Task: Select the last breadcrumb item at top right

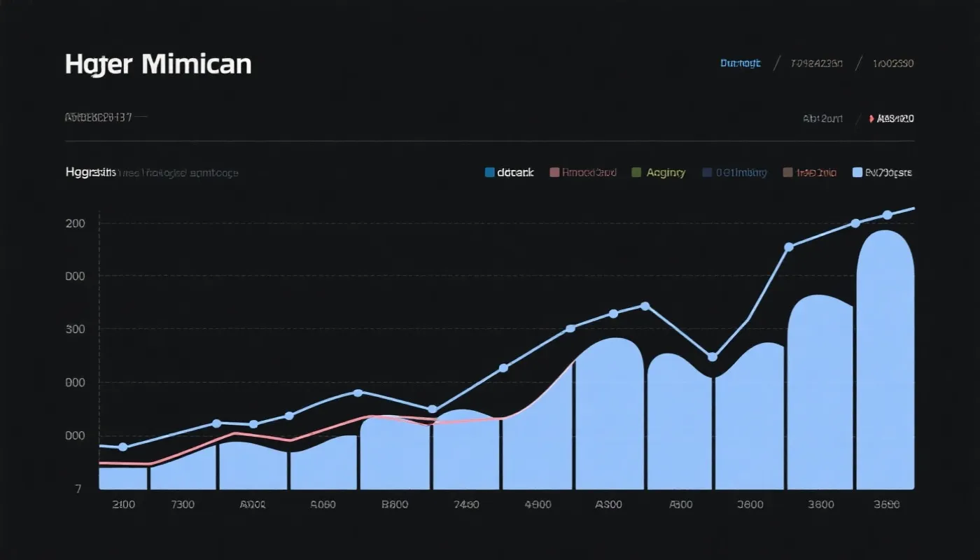Action: [892, 64]
